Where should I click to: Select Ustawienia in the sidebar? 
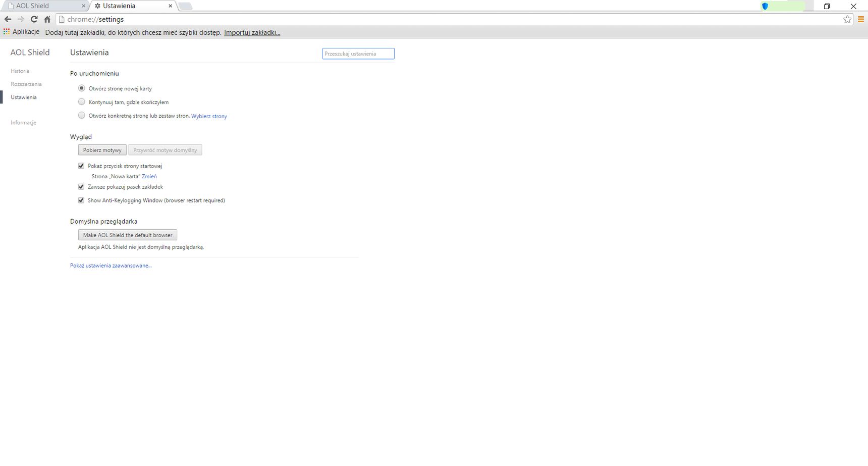tap(24, 97)
